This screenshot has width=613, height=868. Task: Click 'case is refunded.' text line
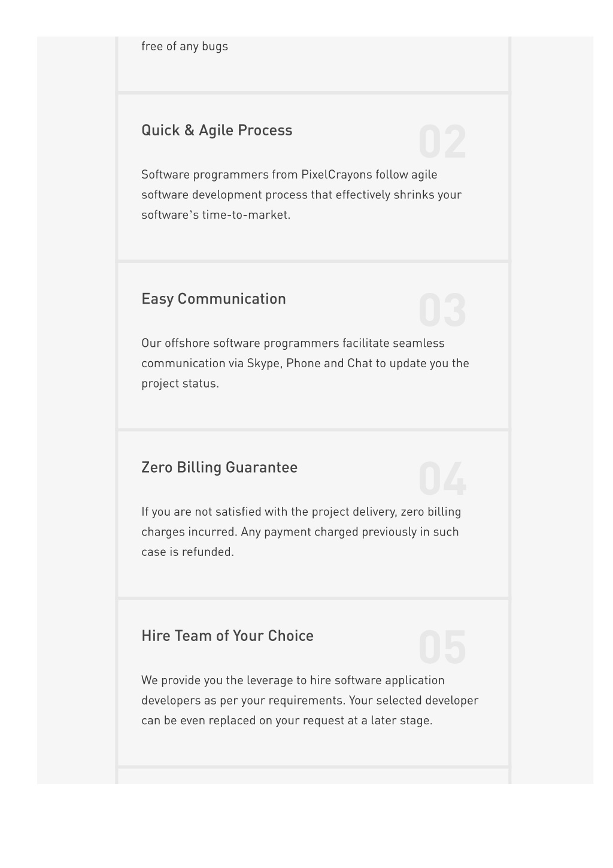(x=187, y=552)
